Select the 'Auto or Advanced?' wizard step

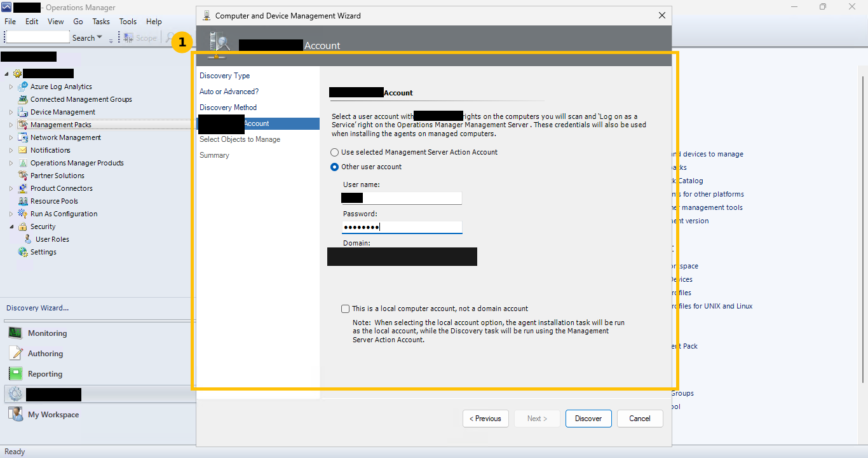[x=229, y=92]
